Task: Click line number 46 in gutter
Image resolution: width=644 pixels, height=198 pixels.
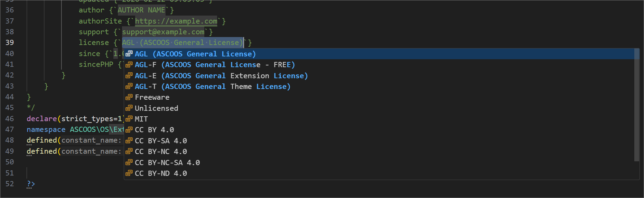Action: pyautogui.click(x=10, y=119)
